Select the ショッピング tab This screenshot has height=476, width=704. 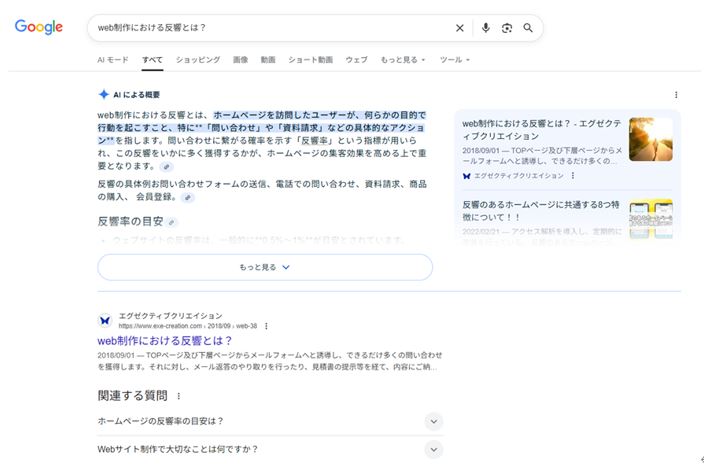point(198,60)
